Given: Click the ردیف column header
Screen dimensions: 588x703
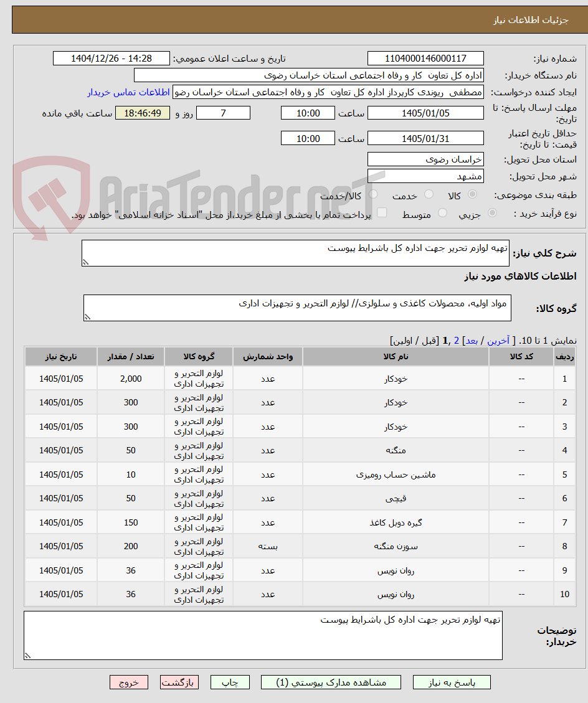Looking at the screenshot, I should coord(565,356).
